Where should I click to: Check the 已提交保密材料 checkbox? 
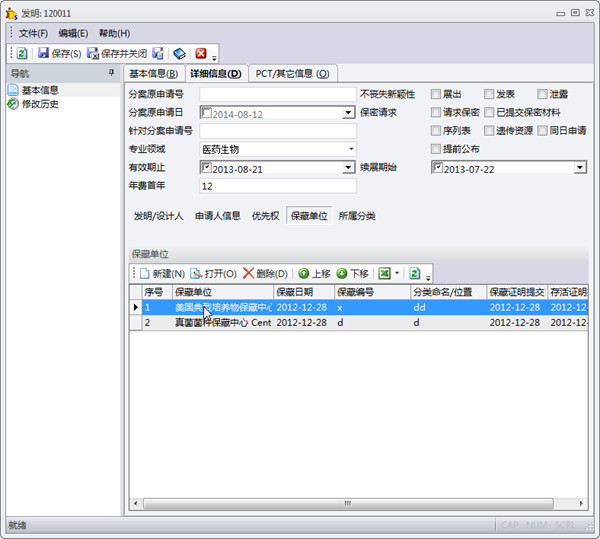click(489, 112)
